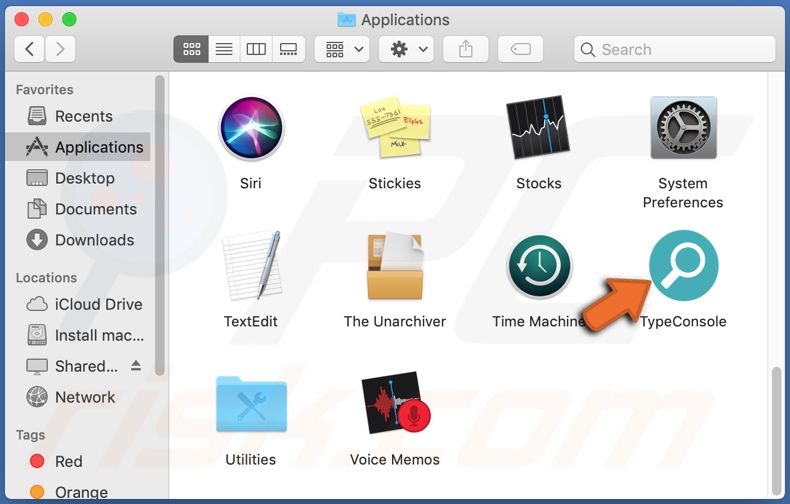The width and height of the screenshot is (790, 504).
Task: Launch TextEdit from Applications
Action: (x=250, y=267)
